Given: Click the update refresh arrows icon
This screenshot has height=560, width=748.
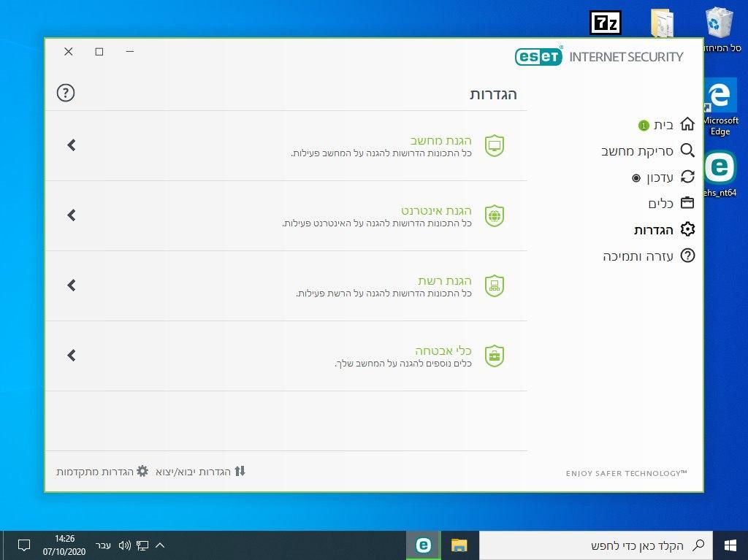Looking at the screenshot, I should click(687, 177).
